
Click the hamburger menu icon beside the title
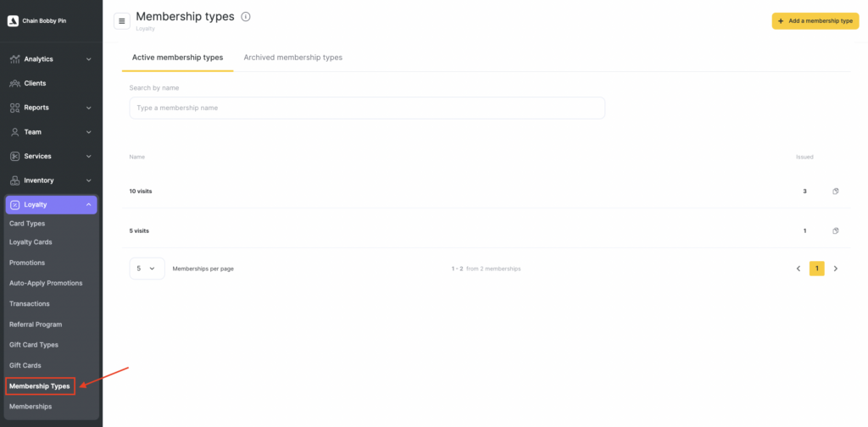click(x=122, y=21)
